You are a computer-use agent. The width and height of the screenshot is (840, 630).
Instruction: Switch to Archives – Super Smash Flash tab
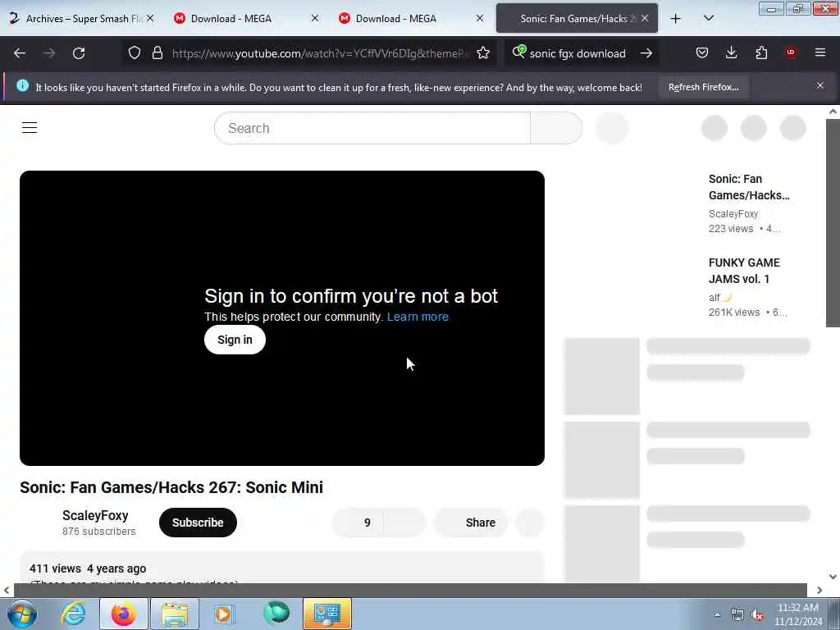[x=82, y=19]
